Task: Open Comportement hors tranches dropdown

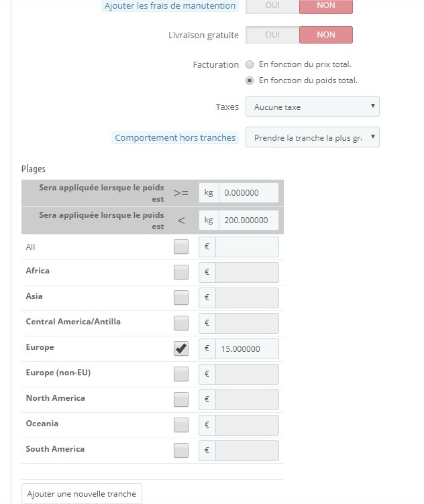Action: [x=313, y=137]
